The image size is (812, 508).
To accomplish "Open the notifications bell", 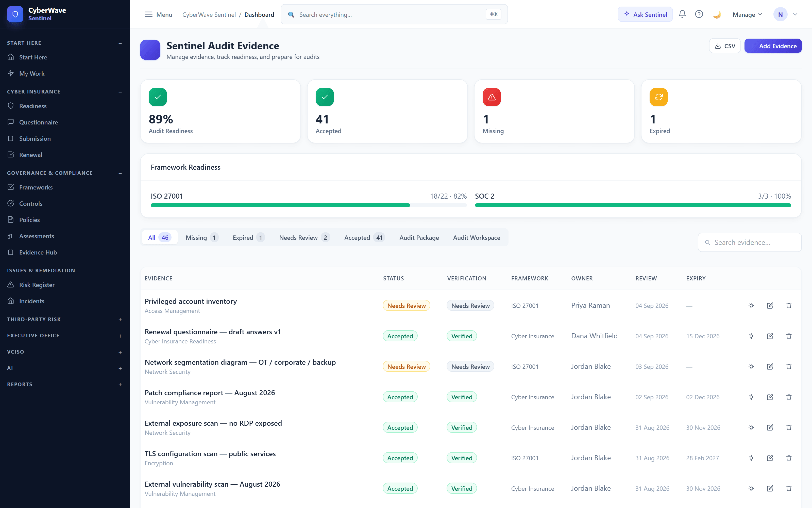I will click(682, 14).
